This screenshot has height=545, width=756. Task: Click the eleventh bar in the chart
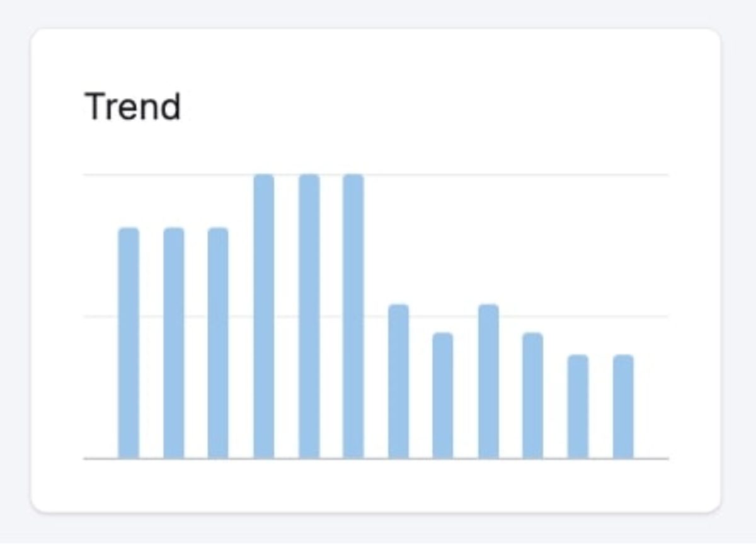pyautogui.click(x=578, y=407)
